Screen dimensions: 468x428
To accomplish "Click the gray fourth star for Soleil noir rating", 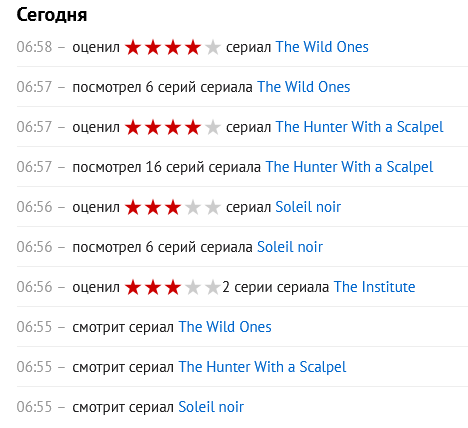I will tap(193, 207).
